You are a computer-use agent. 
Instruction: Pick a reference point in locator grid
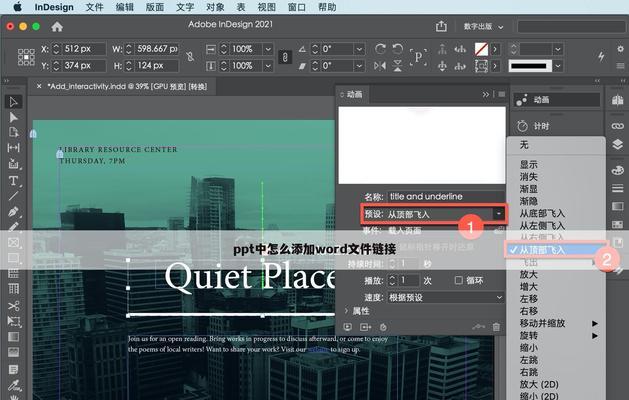[x=26, y=57]
